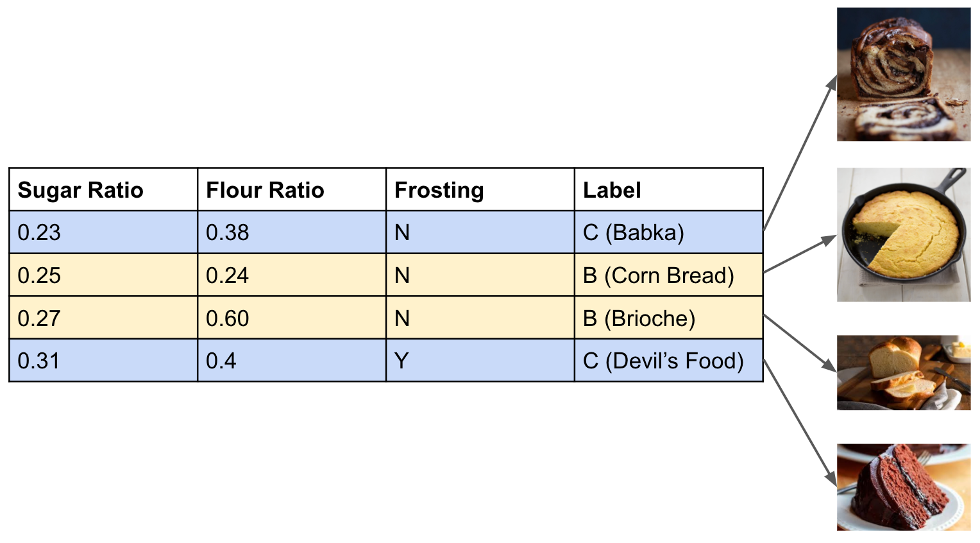Select the Frosting cell showing Y
Screen dimensions: 980x543
480,361
